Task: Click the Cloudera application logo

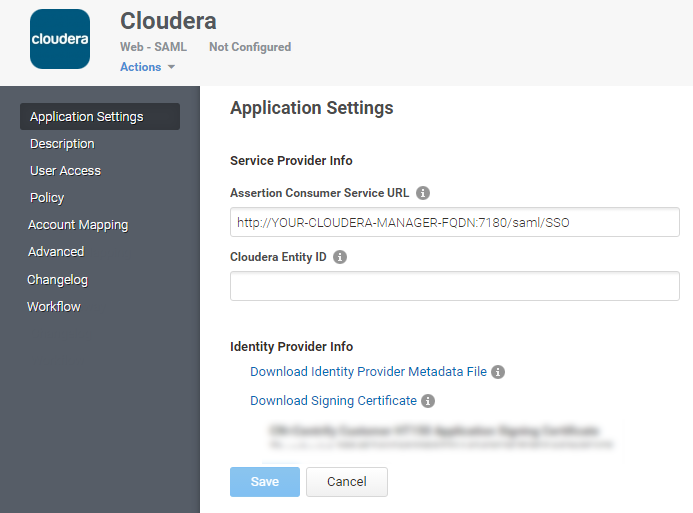Action: pos(60,39)
